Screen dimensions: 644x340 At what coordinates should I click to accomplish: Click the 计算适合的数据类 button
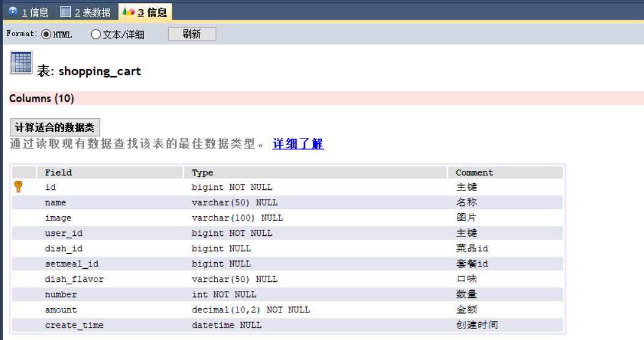pos(54,127)
